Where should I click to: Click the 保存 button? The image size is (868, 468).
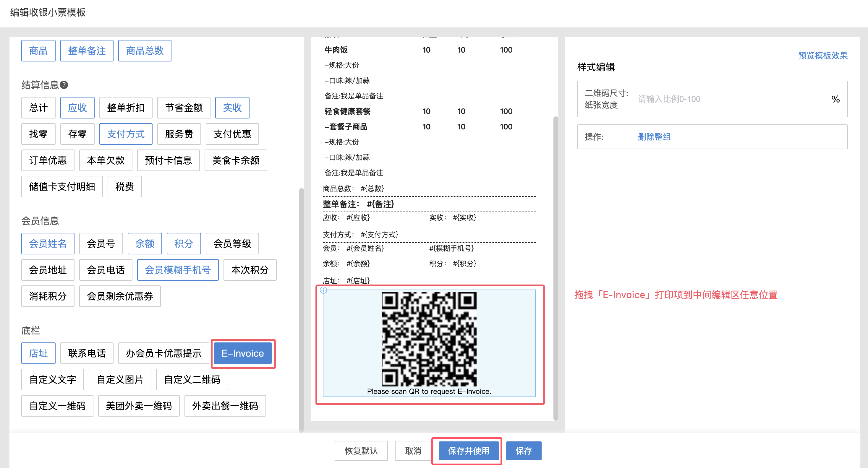point(524,451)
